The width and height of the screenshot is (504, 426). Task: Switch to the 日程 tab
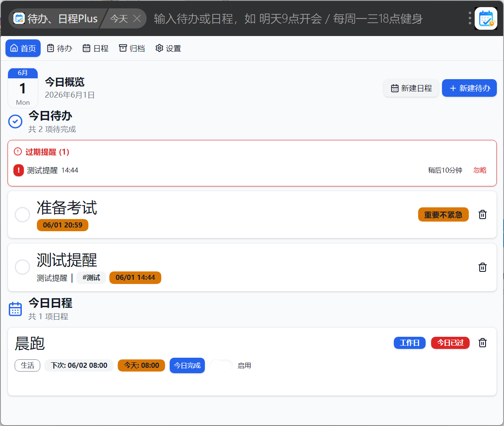coord(96,48)
